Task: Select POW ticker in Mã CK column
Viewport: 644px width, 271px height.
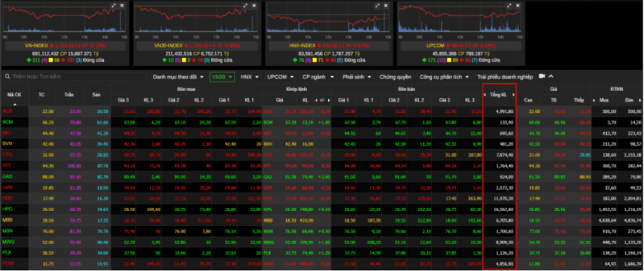Action: (8, 263)
